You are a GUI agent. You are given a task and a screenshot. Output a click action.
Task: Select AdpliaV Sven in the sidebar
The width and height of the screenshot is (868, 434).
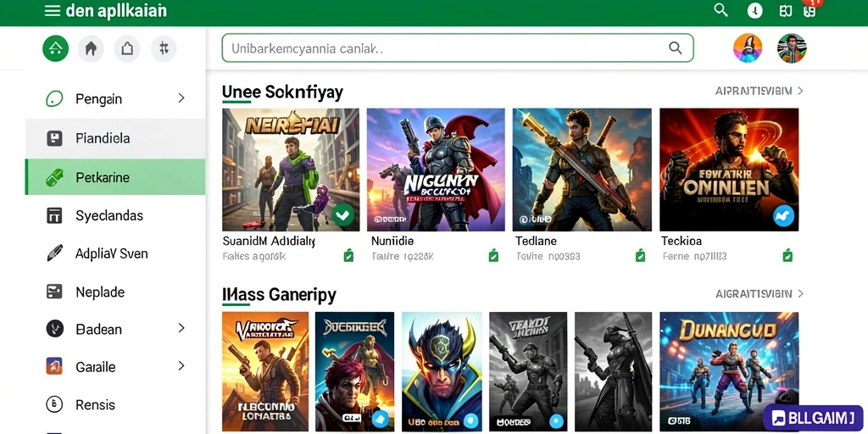click(115, 253)
